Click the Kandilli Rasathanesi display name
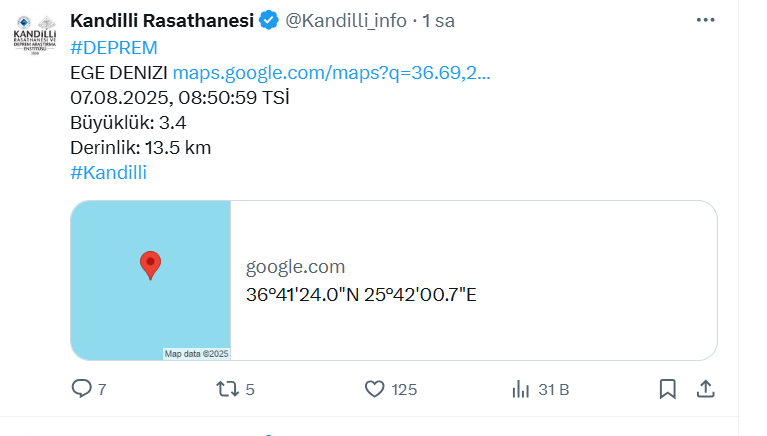This screenshot has height=436, width=767. point(162,21)
